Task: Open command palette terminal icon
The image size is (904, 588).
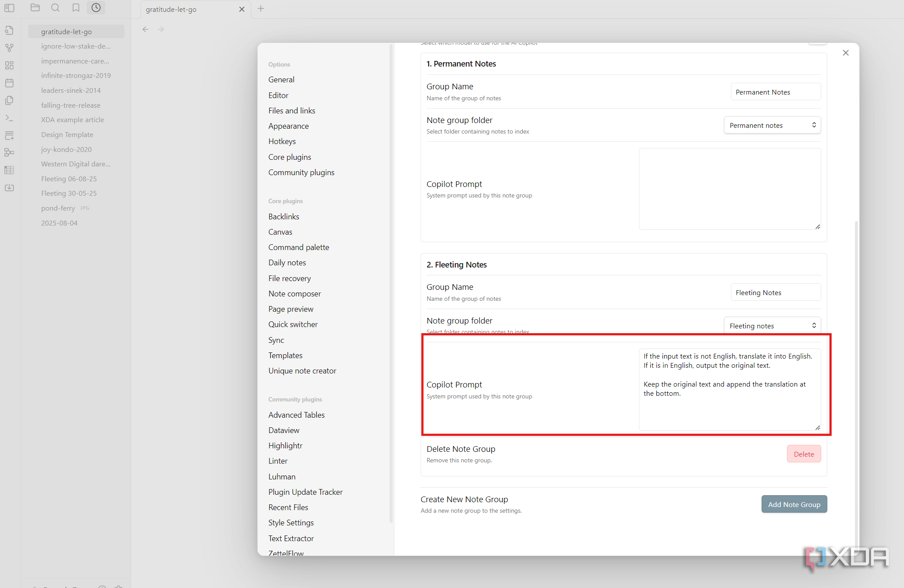Action: 9,118
